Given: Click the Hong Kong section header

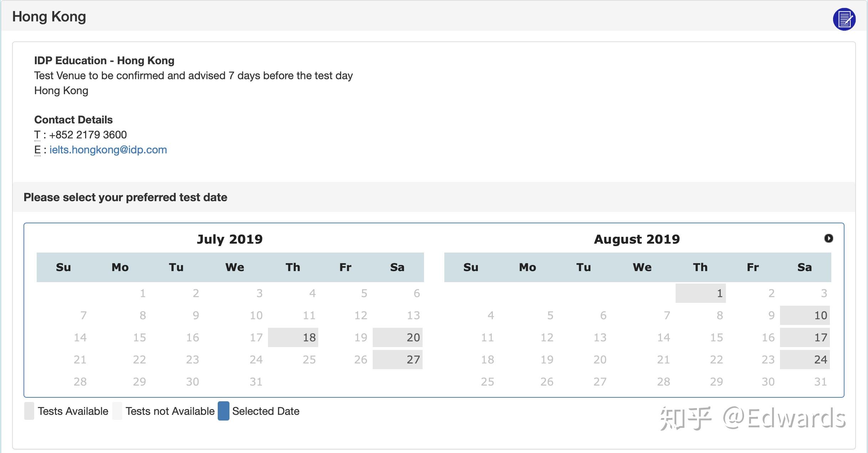Looking at the screenshot, I should pos(49,17).
